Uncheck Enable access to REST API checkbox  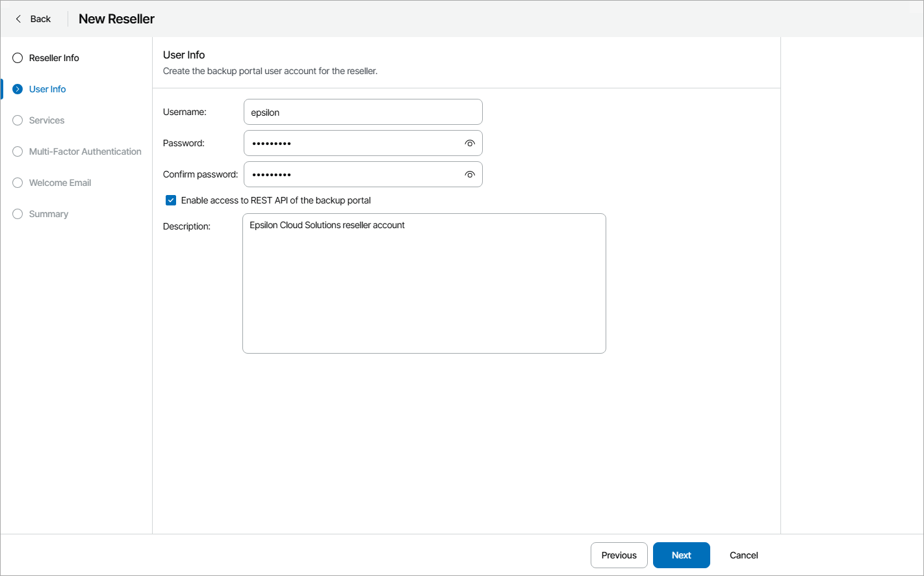pyautogui.click(x=170, y=200)
